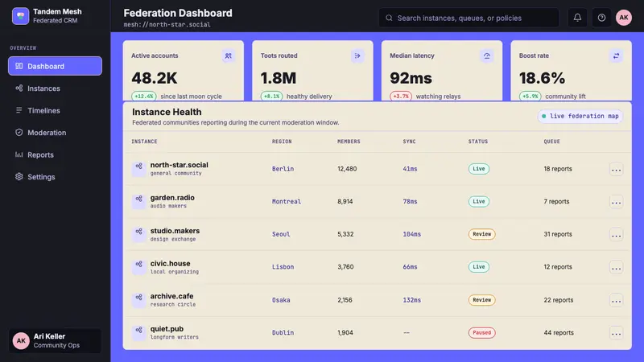Click the Active accounts people icon
644x362 pixels.
[228, 56]
